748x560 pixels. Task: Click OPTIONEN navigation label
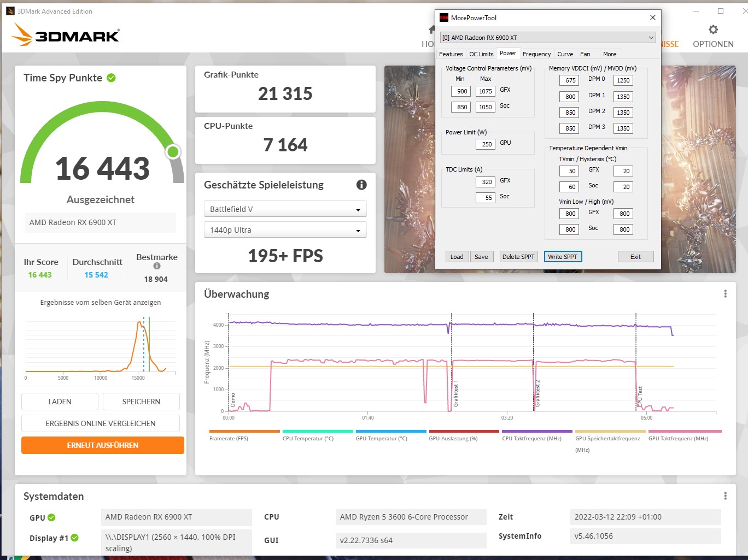(713, 44)
